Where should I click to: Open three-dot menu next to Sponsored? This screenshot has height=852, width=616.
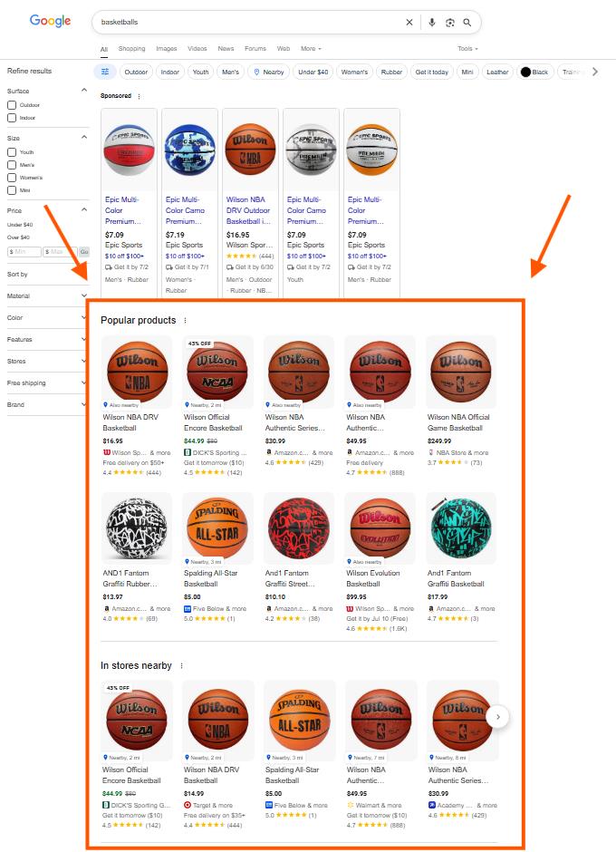point(140,96)
